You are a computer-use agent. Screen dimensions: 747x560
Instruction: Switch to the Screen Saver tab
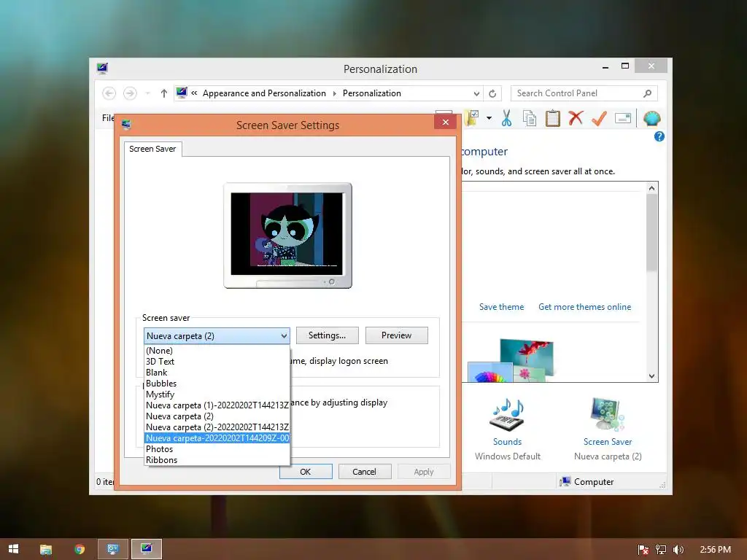pyautogui.click(x=152, y=149)
